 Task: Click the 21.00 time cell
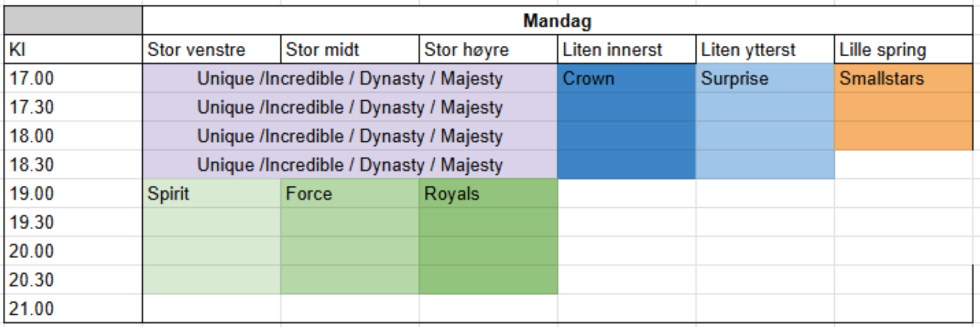[x=73, y=309]
